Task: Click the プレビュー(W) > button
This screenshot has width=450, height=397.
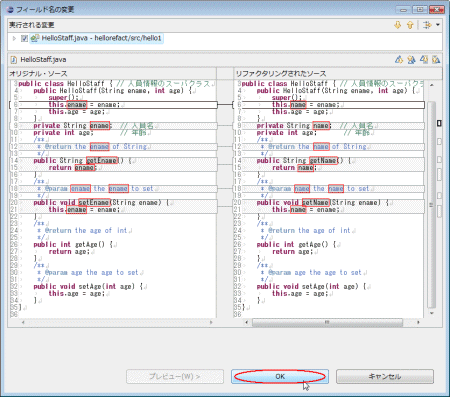Action: 175,376
